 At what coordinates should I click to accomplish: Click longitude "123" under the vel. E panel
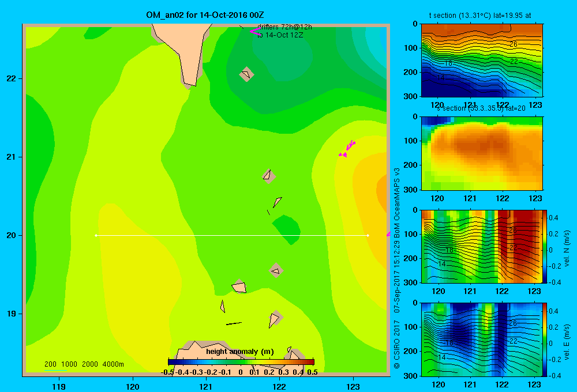point(534,385)
